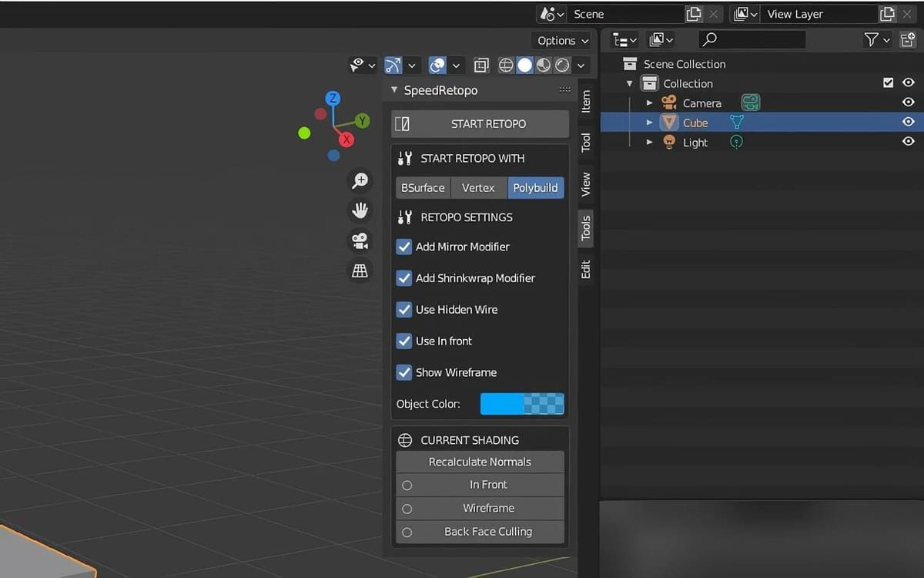Click the zoom view magnifier icon
The width and height of the screenshot is (924, 578).
coord(360,180)
